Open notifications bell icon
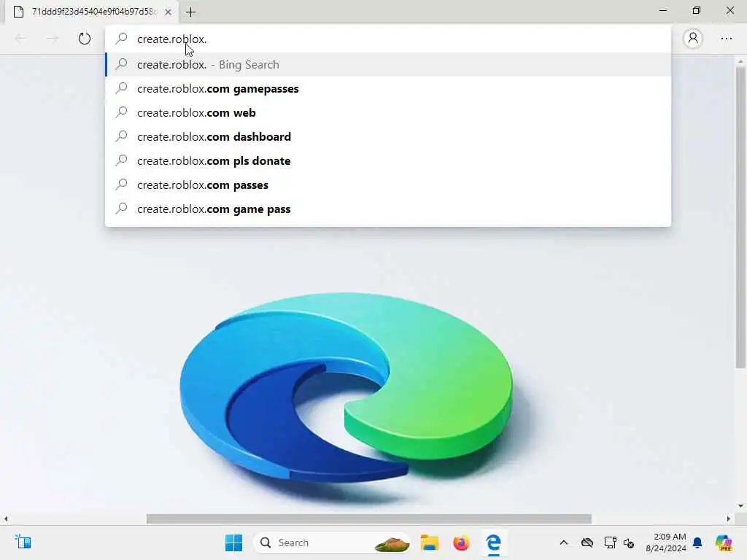This screenshot has height=560, width=747. click(697, 542)
